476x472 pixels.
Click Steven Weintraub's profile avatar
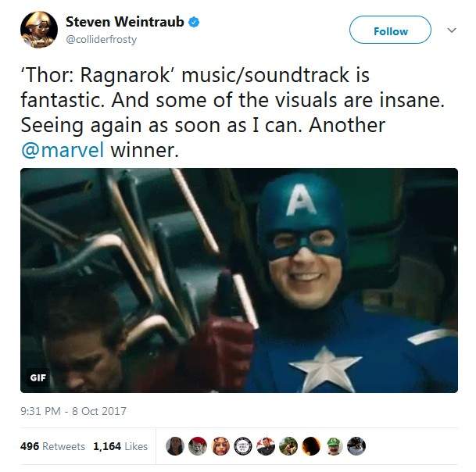coord(39,30)
